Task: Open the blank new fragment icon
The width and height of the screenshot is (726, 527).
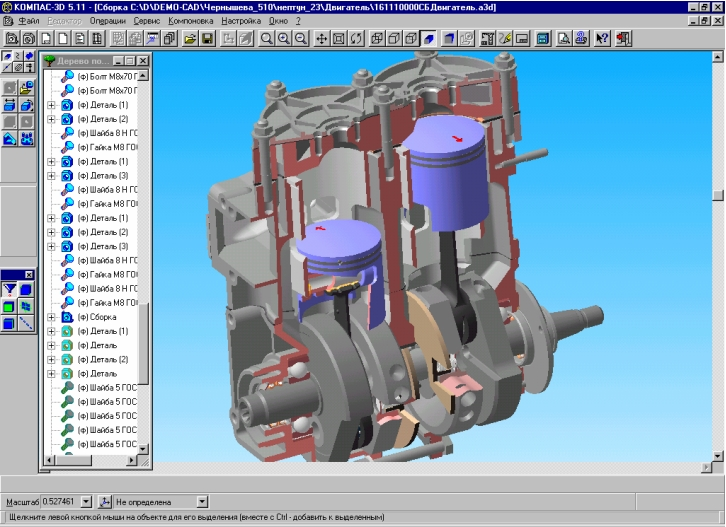Action: pyautogui.click(x=63, y=38)
